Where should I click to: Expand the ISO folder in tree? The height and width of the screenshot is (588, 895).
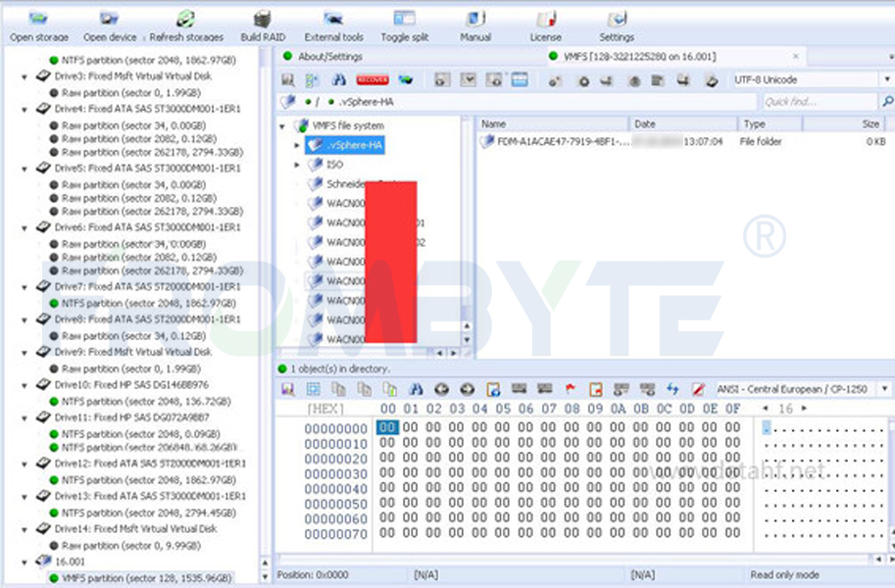[x=296, y=165]
